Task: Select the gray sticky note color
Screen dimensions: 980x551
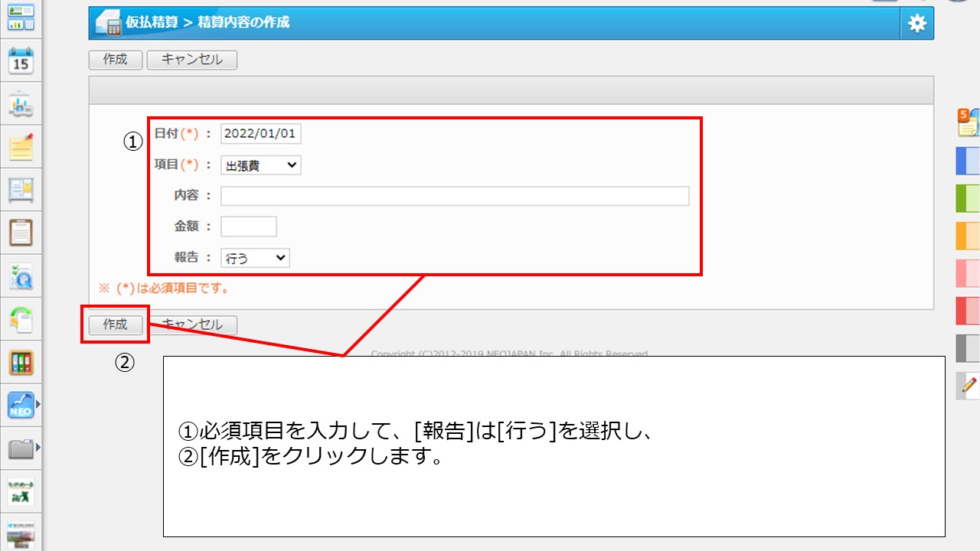Action: [x=968, y=348]
